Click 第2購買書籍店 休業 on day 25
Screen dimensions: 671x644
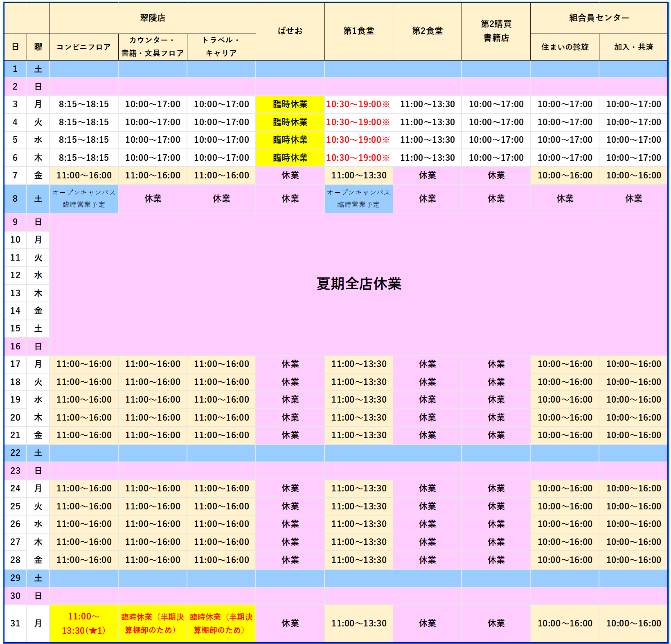(x=496, y=507)
